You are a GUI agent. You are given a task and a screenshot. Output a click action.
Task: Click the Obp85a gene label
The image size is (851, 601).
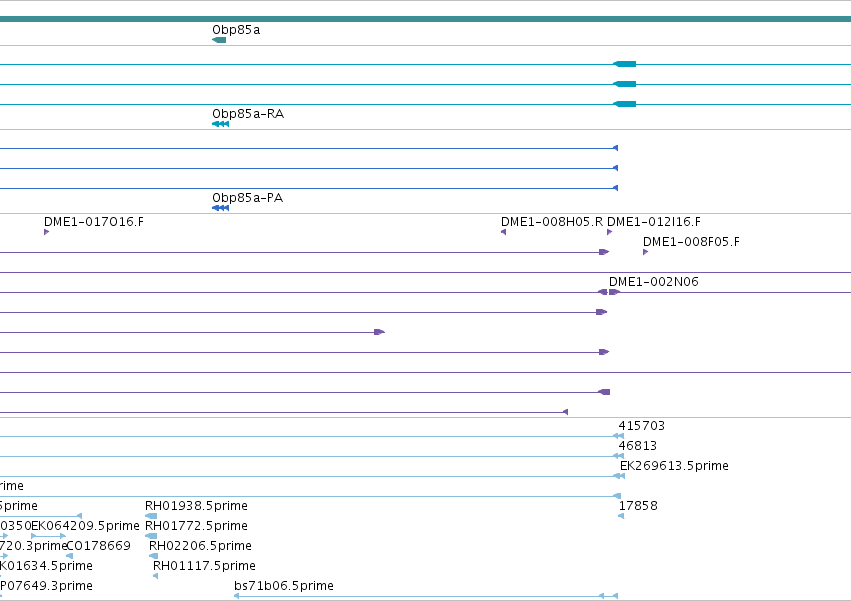click(236, 29)
